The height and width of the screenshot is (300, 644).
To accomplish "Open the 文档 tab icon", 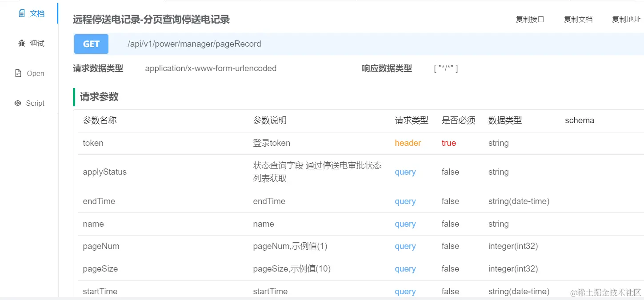I will click(x=21, y=13).
